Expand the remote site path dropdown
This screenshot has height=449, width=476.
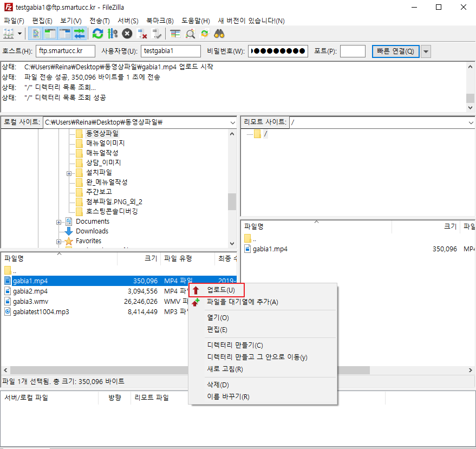(471, 122)
